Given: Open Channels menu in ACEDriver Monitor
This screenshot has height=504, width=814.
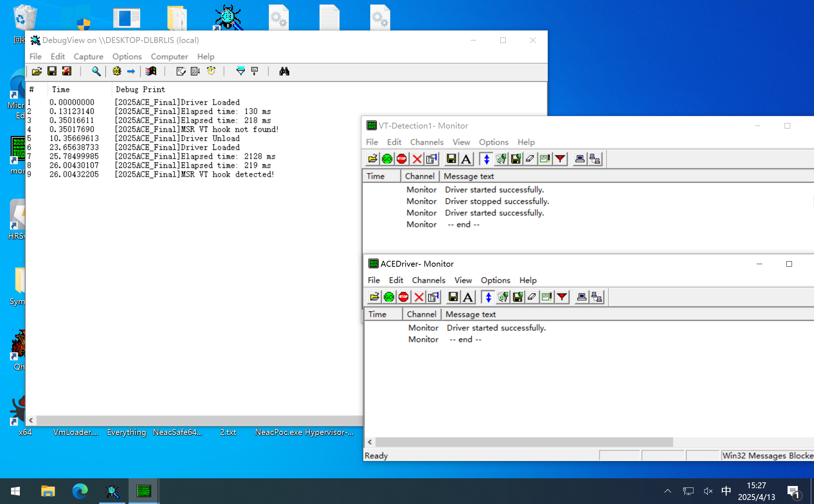Looking at the screenshot, I should 429,280.
